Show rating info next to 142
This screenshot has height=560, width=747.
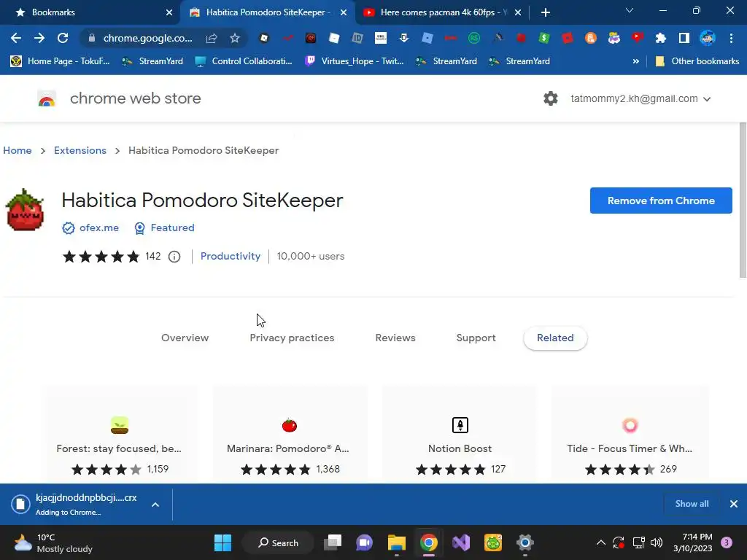click(174, 257)
